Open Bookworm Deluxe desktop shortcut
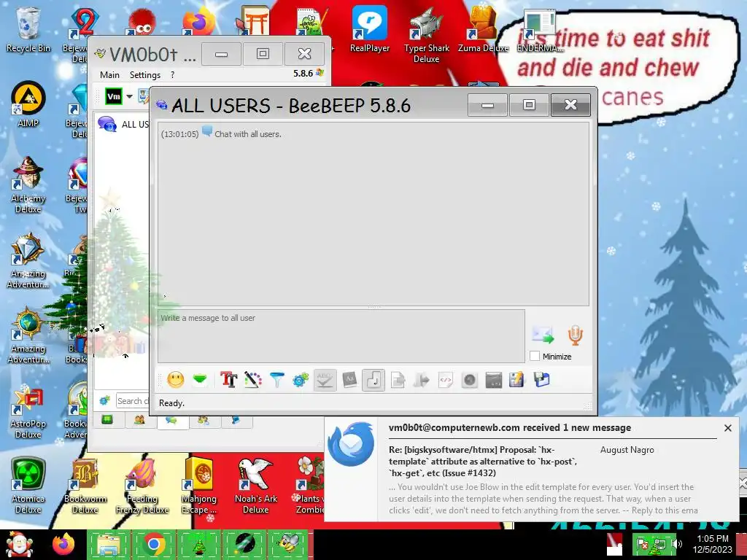Viewport: 747px width, 560px height. [85, 485]
